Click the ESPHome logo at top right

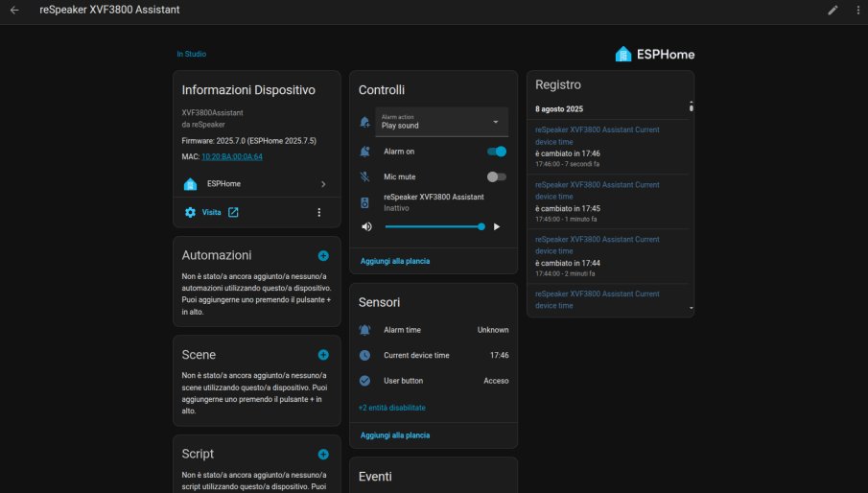(x=654, y=55)
